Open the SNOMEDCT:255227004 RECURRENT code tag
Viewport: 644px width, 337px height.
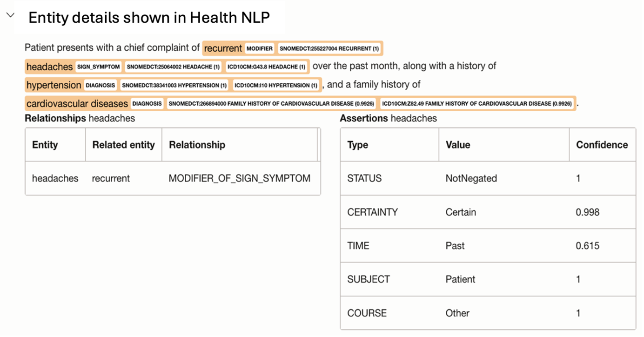329,48
